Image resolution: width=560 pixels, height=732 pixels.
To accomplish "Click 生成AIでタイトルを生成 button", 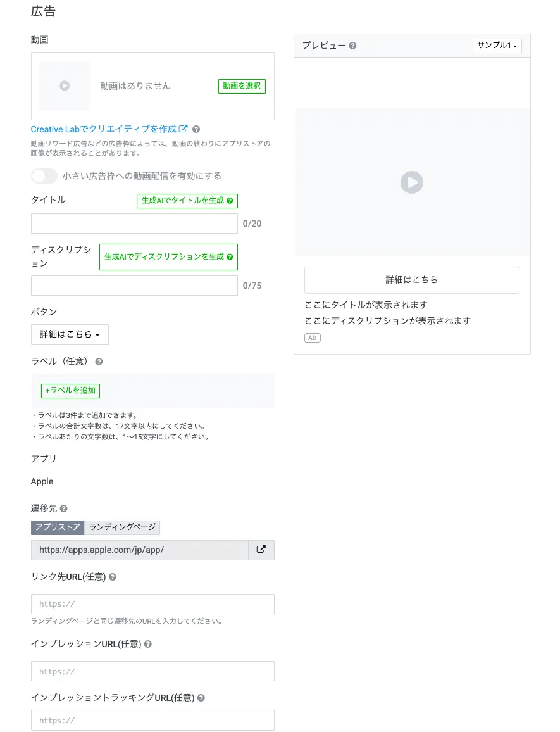I will click(x=187, y=201).
